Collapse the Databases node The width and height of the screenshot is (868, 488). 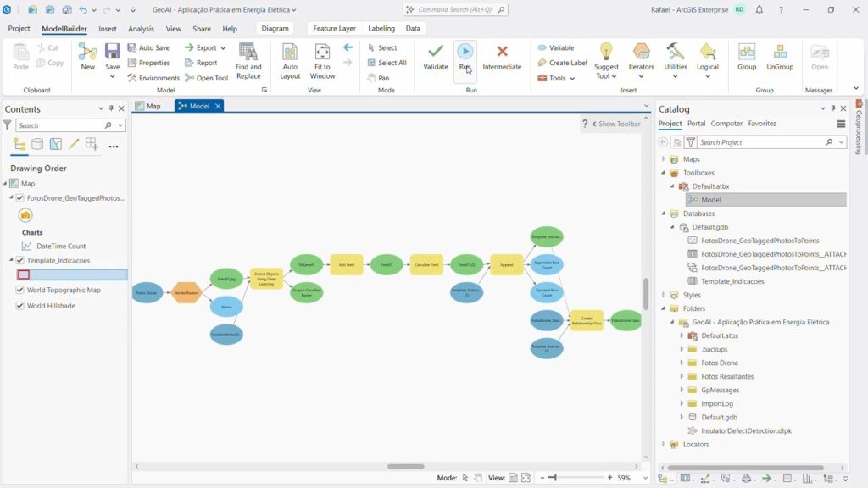663,213
